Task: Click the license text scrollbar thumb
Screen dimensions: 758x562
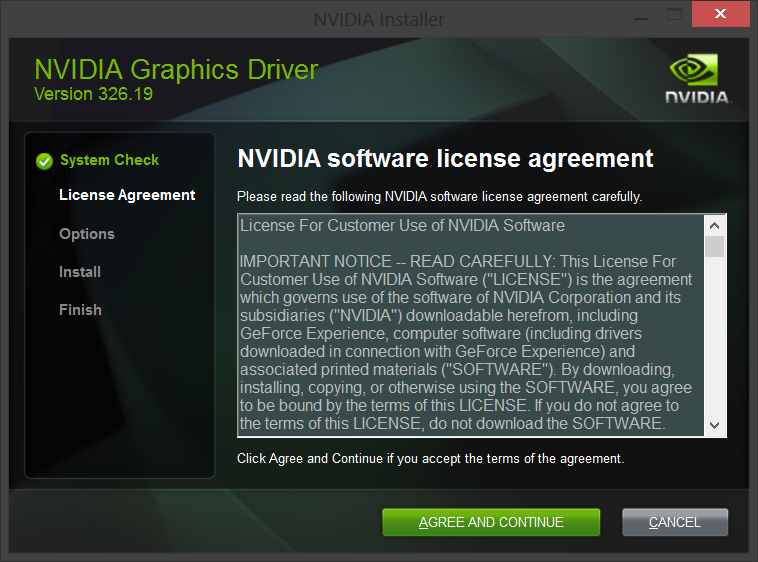Action: click(x=714, y=246)
